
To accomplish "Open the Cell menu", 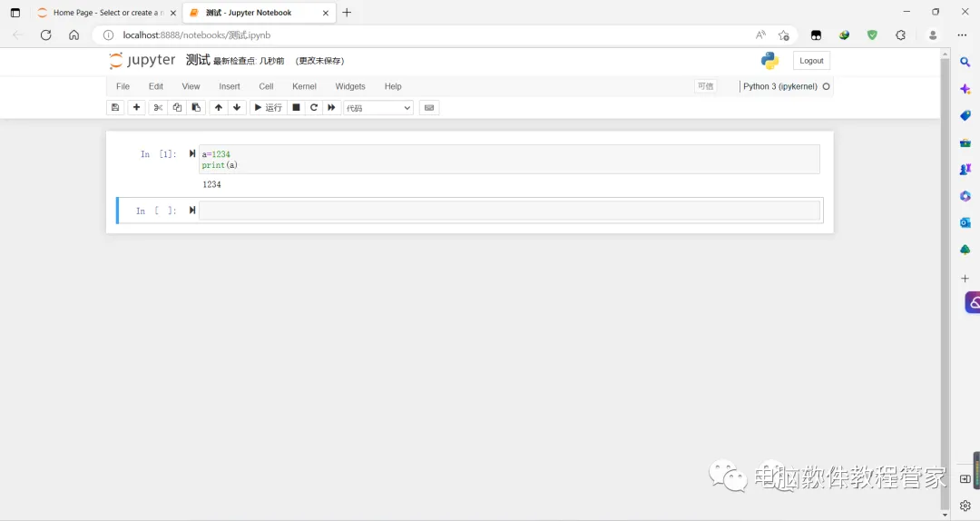I will [x=266, y=86].
